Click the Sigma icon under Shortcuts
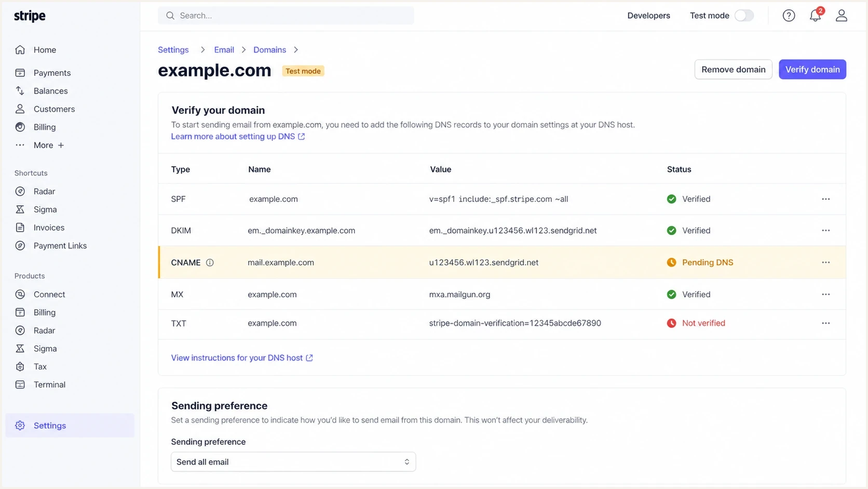Image resolution: width=868 pixels, height=489 pixels. [x=20, y=209]
